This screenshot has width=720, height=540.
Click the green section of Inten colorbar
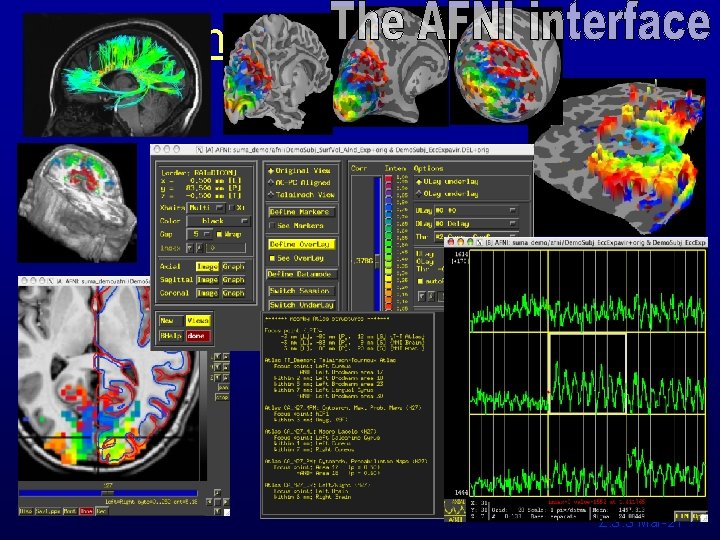click(x=388, y=241)
